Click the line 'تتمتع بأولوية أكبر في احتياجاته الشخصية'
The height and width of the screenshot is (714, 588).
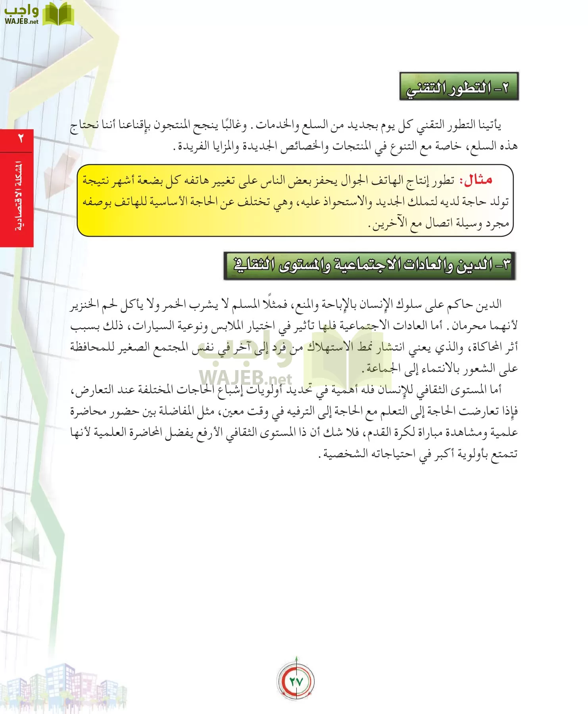[x=418, y=454]
